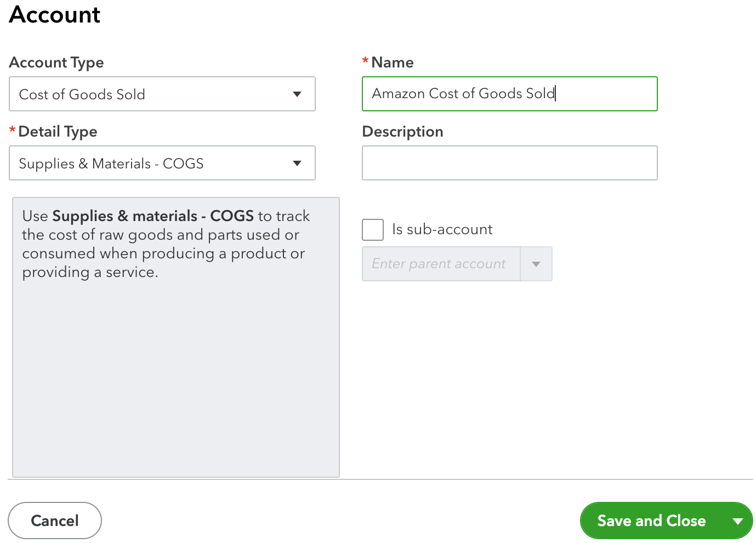Click the Cancel button
Viewport: 756px width, 543px height.
(55, 521)
